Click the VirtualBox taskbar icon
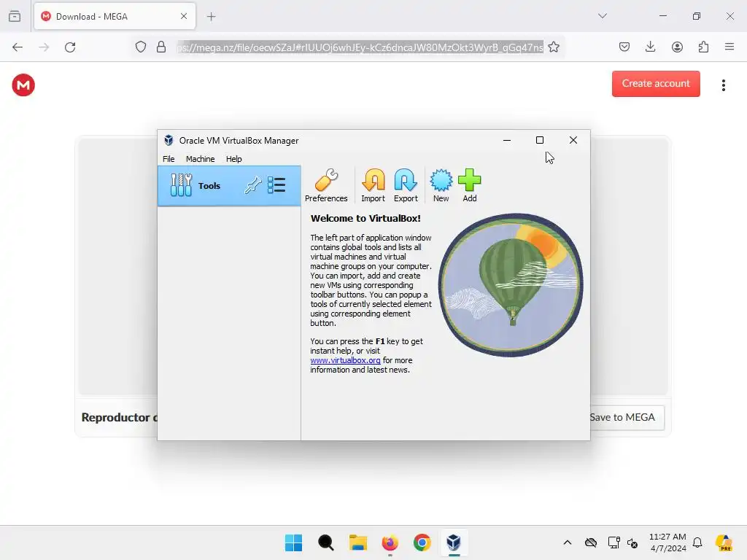Image resolution: width=747 pixels, height=560 pixels. coord(454,542)
